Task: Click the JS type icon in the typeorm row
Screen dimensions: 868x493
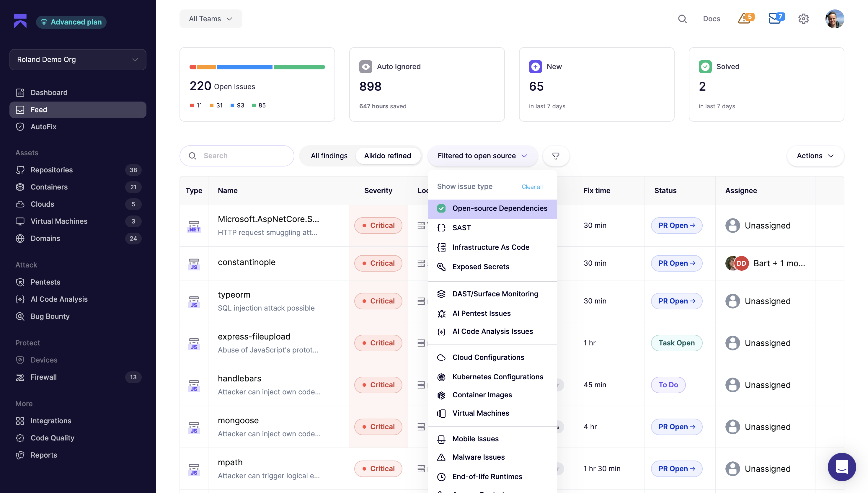Action: click(194, 302)
